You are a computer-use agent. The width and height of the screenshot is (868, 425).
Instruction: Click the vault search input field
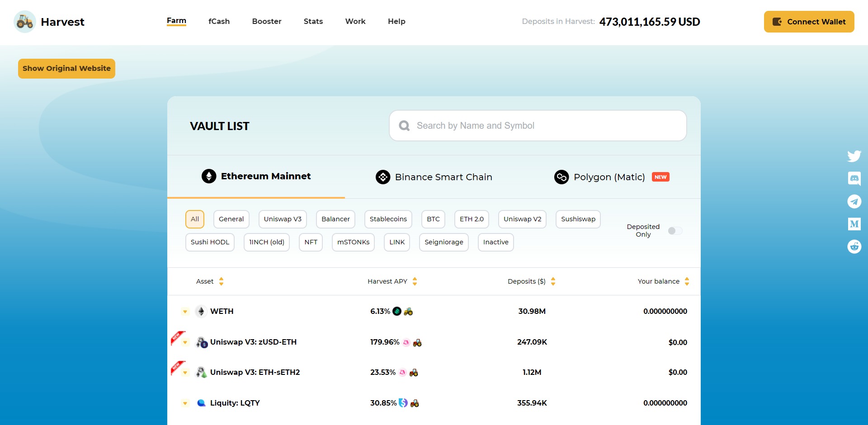[538, 126]
